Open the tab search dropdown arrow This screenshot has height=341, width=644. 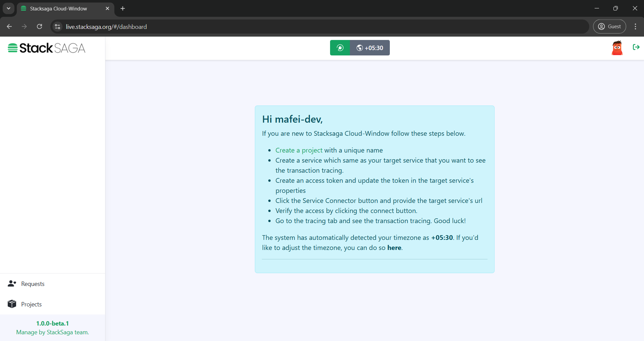pos(8,8)
